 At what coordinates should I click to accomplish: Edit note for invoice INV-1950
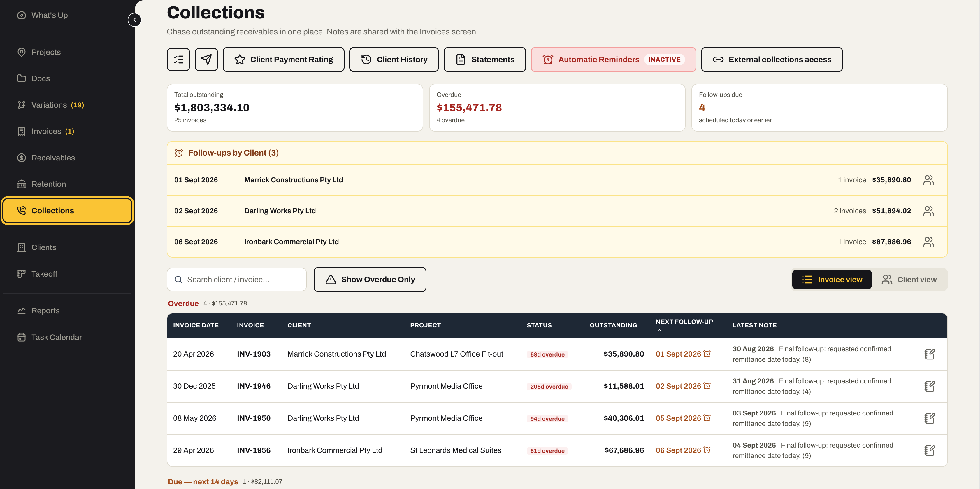(929, 418)
